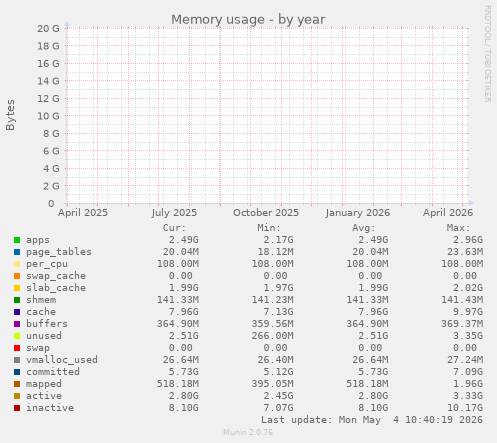The image size is (497, 443).
Task: Click the cache dark blue legend swatch
Action: (x=17, y=312)
